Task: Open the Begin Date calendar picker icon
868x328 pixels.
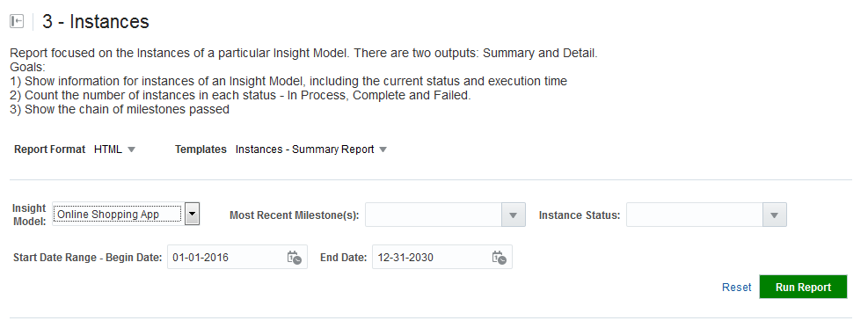Action: click(x=295, y=257)
